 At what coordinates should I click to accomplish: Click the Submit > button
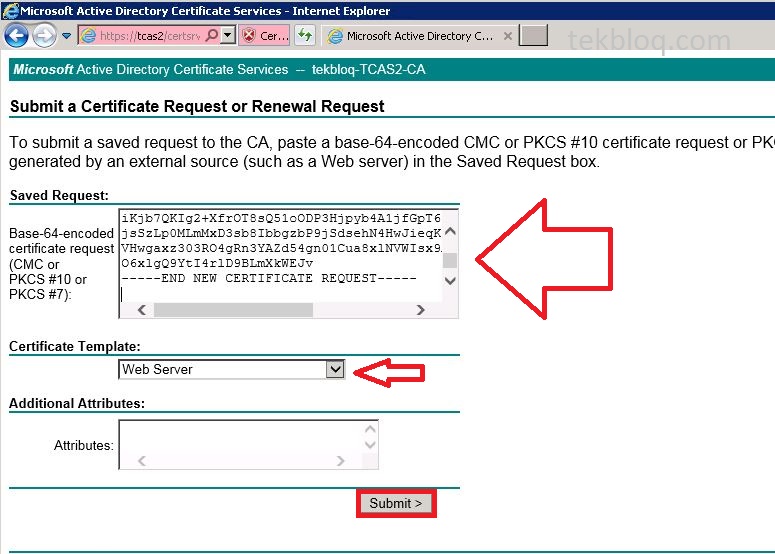396,504
